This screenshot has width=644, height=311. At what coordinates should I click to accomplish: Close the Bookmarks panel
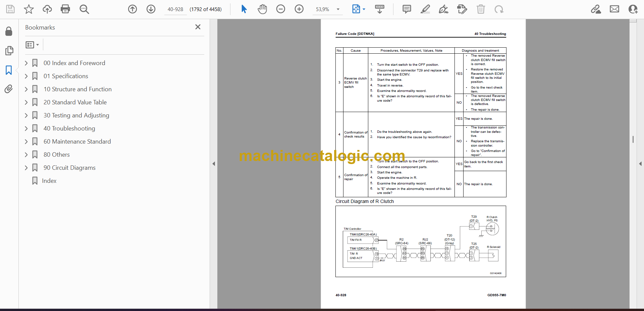pyautogui.click(x=198, y=27)
